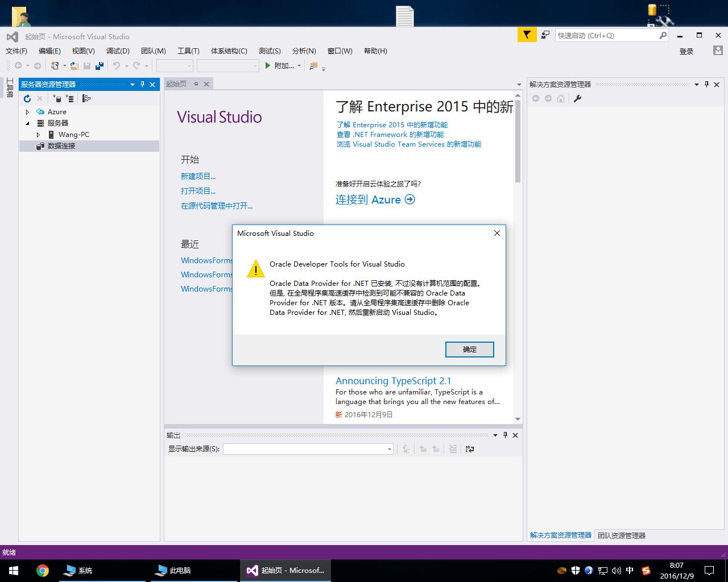This screenshot has height=582, width=728.
Task: Open the Solution Explorer window options dropdown
Action: (697, 84)
